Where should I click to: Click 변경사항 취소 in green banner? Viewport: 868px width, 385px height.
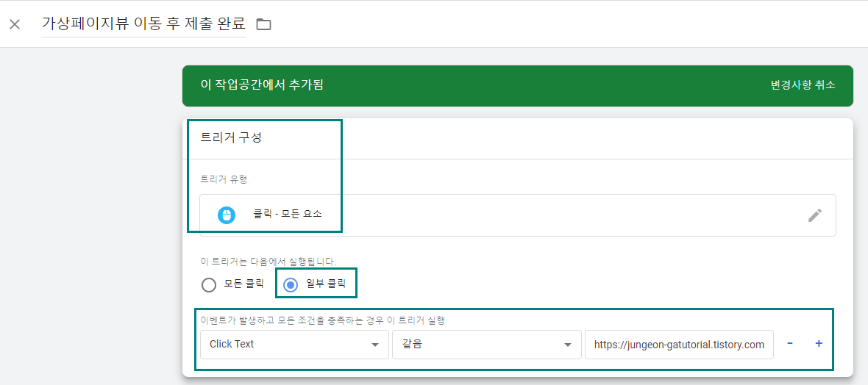pos(803,85)
